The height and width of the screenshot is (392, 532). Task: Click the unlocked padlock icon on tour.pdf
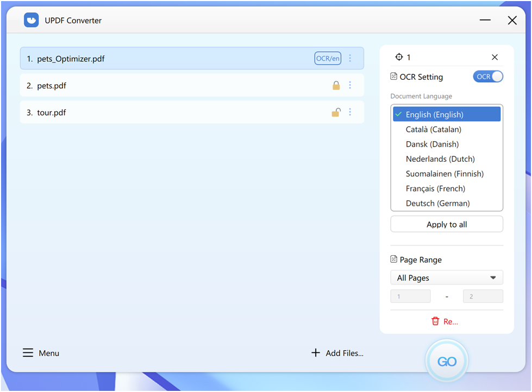[x=336, y=112]
